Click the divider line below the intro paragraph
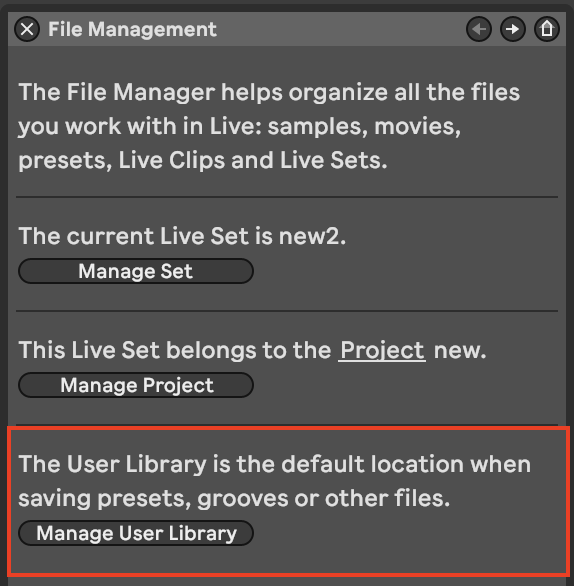574x586 pixels. (x=287, y=197)
